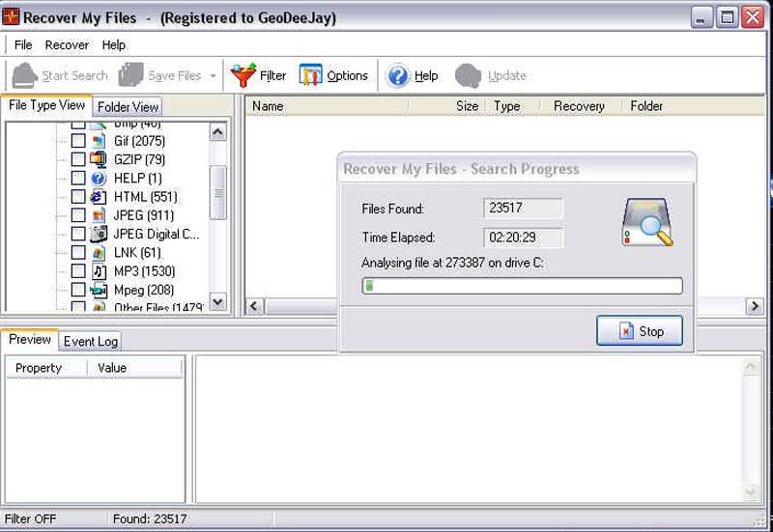773x532 pixels.
Task: Switch to the Preview tab
Action: click(30, 340)
